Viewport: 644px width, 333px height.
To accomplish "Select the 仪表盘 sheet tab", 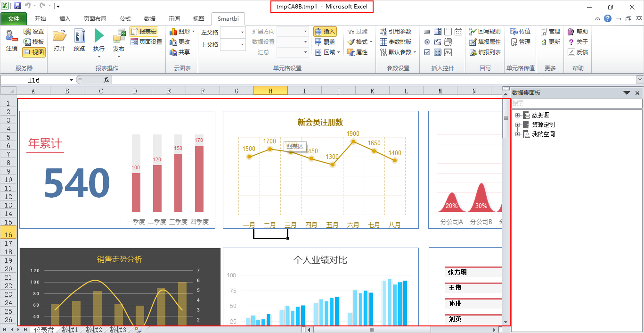I will coord(44,330).
